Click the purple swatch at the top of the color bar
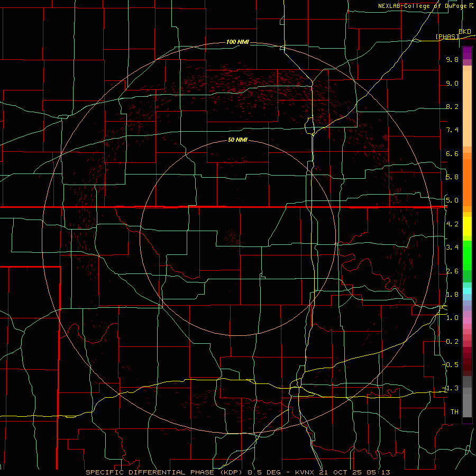476x476 pixels. pos(467,53)
